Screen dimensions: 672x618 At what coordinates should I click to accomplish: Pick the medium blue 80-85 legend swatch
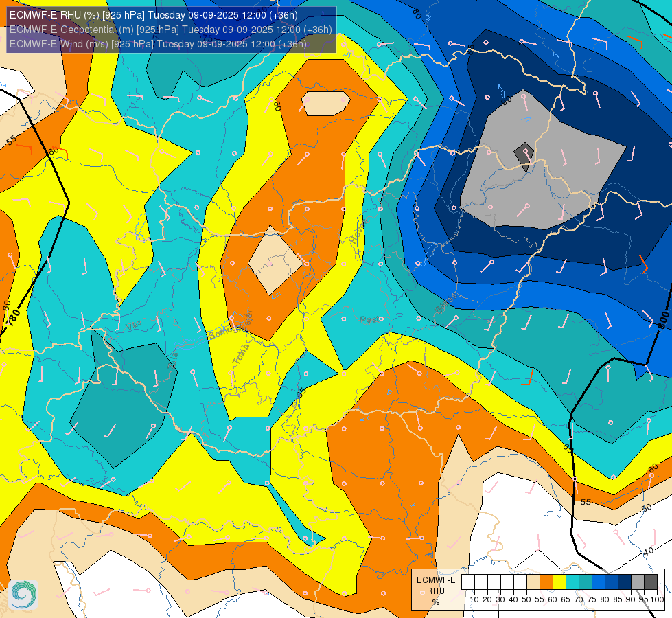(x=612, y=582)
